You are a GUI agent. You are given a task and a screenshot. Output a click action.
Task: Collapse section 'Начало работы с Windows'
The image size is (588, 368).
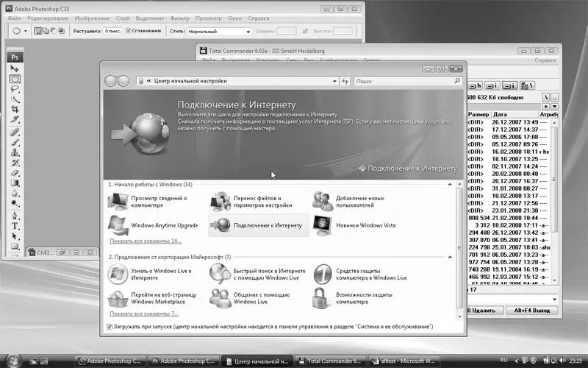(x=450, y=185)
